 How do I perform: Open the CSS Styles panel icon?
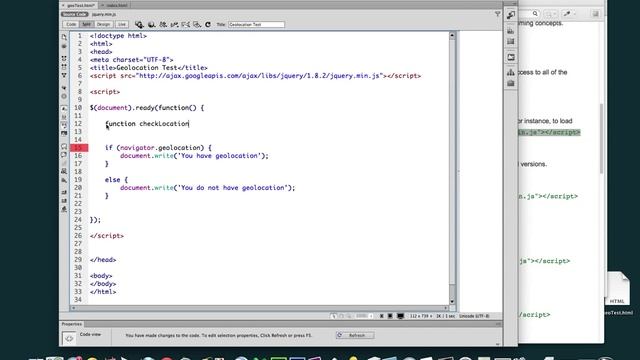[511, 31]
